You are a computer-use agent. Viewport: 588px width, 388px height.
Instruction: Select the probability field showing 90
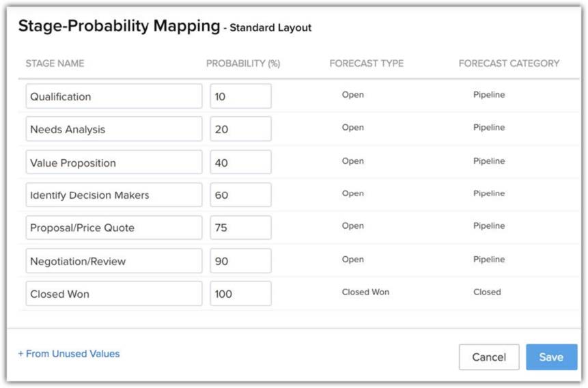point(240,261)
